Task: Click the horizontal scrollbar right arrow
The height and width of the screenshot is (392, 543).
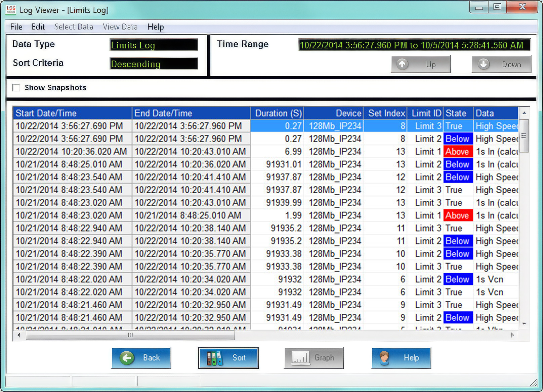Action: [512, 335]
